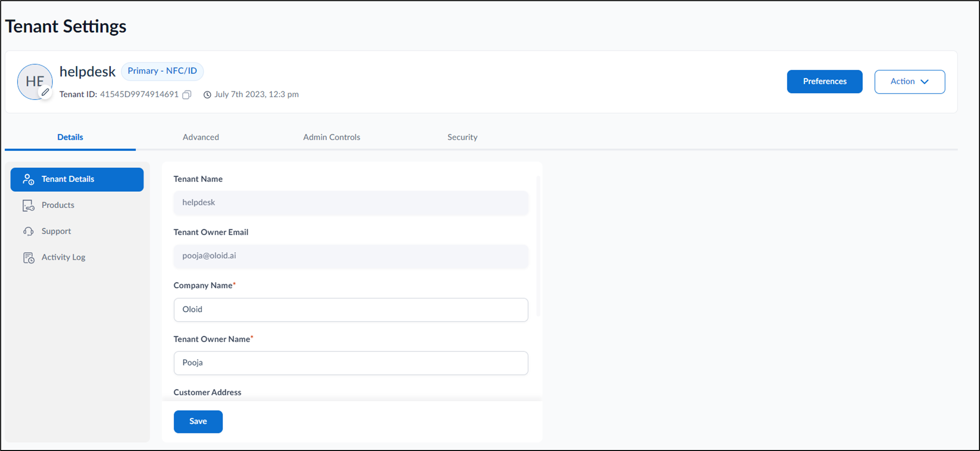Click the clock icon beside the creation date
The image size is (980, 451).
pos(207,95)
